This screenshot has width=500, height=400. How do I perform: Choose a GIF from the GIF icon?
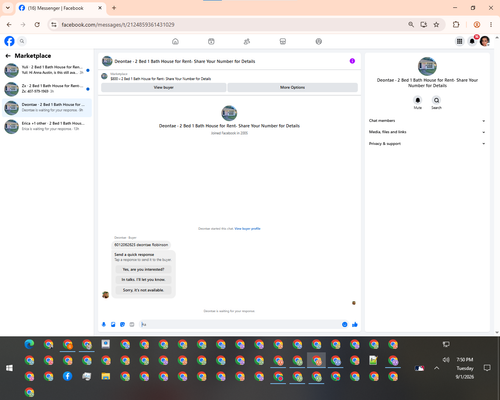132,324
